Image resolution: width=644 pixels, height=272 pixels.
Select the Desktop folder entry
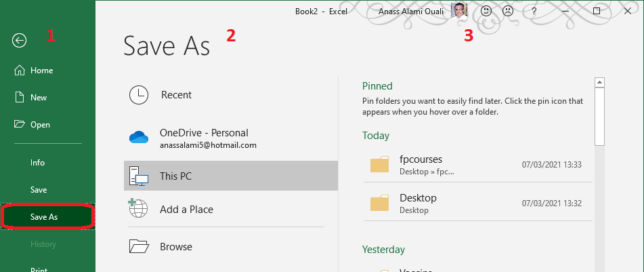478,203
